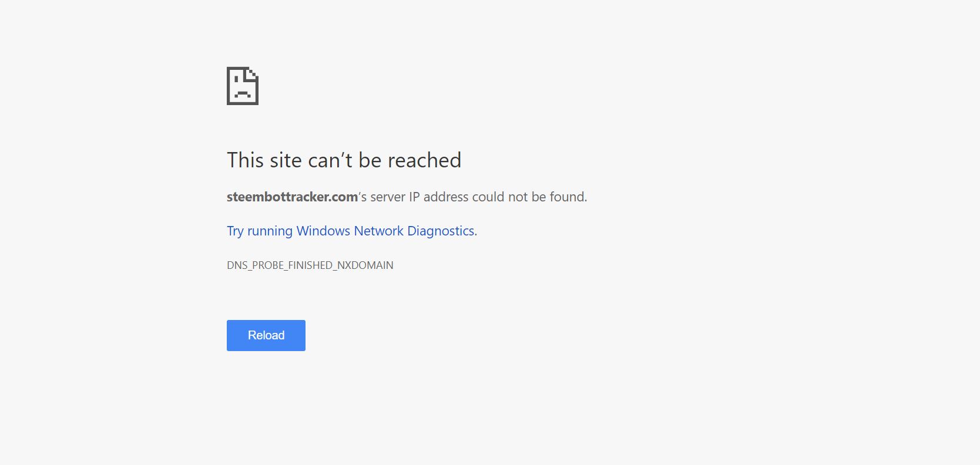The width and height of the screenshot is (980, 465).
Task: Open the Windows Network Diagnostics link
Action: (352, 231)
